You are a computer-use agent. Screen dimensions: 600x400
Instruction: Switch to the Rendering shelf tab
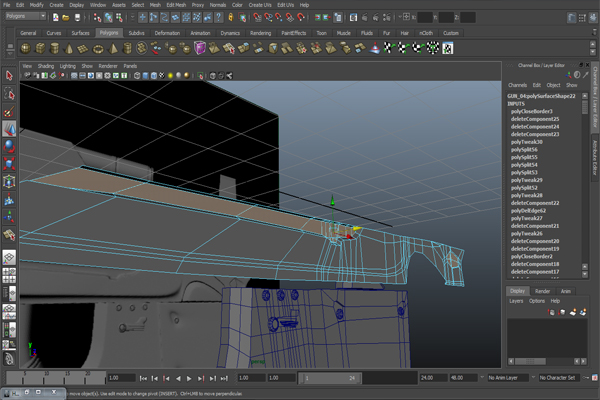(x=260, y=33)
